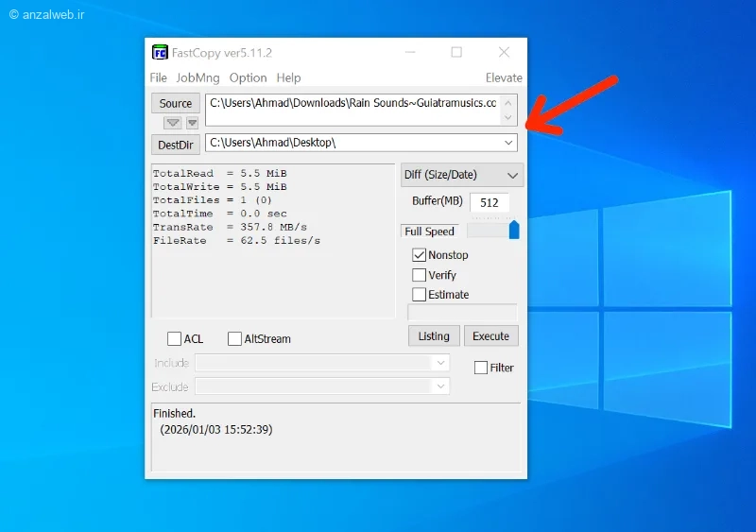Click the large source history triangle icon
Viewport: 756px width, 532px height.
pos(173,123)
